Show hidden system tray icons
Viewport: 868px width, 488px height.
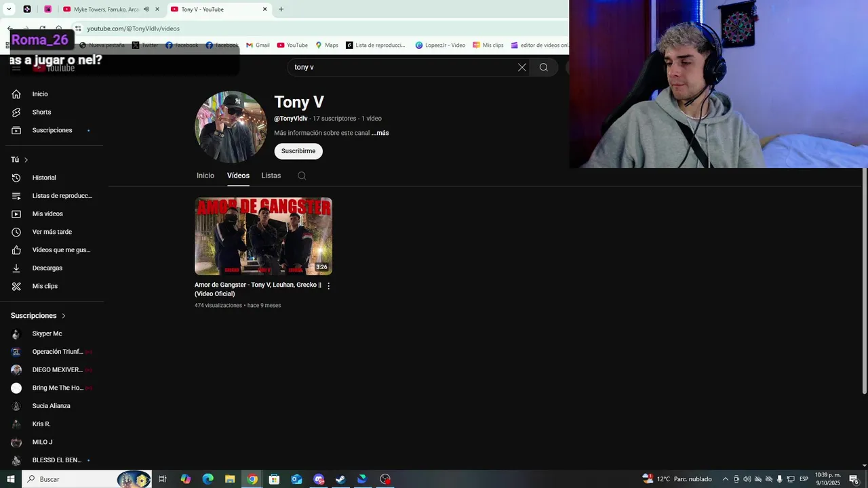(725, 479)
